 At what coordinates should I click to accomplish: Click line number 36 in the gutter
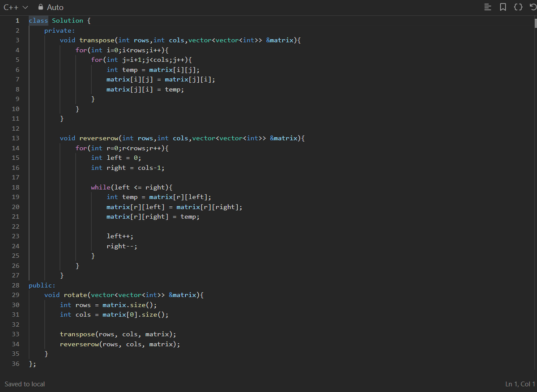tap(15, 364)
